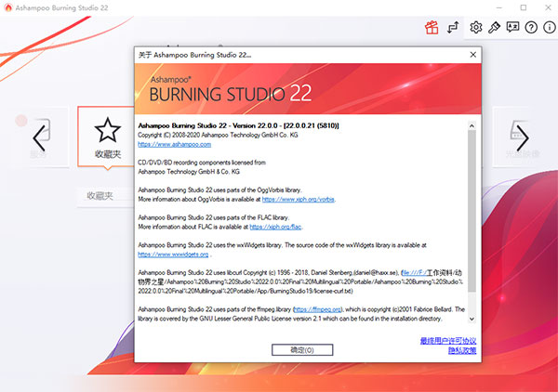The image size is (558, 392).
Task: Maximize the main application window
Action: [x=524, y=7]
